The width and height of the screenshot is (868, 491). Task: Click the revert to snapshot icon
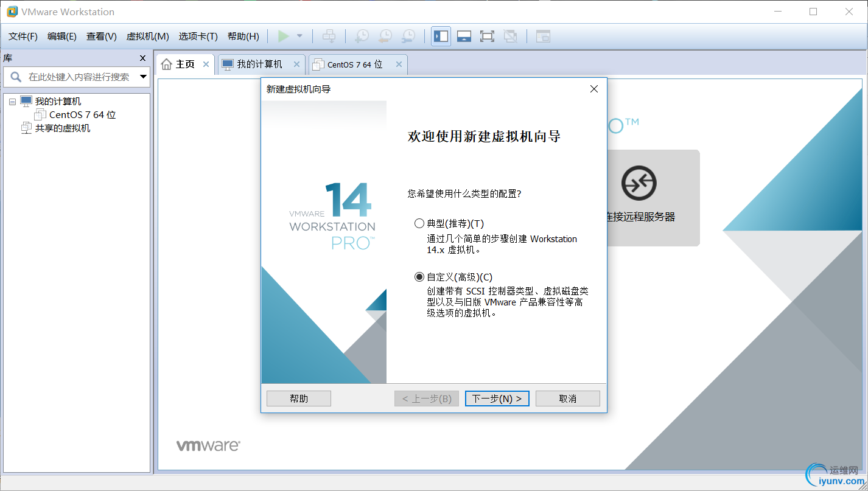click(385, 37)
